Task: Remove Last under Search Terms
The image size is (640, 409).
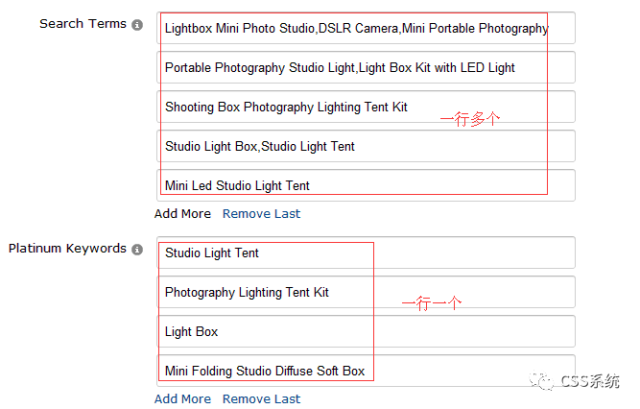Action: coord(261,213)
